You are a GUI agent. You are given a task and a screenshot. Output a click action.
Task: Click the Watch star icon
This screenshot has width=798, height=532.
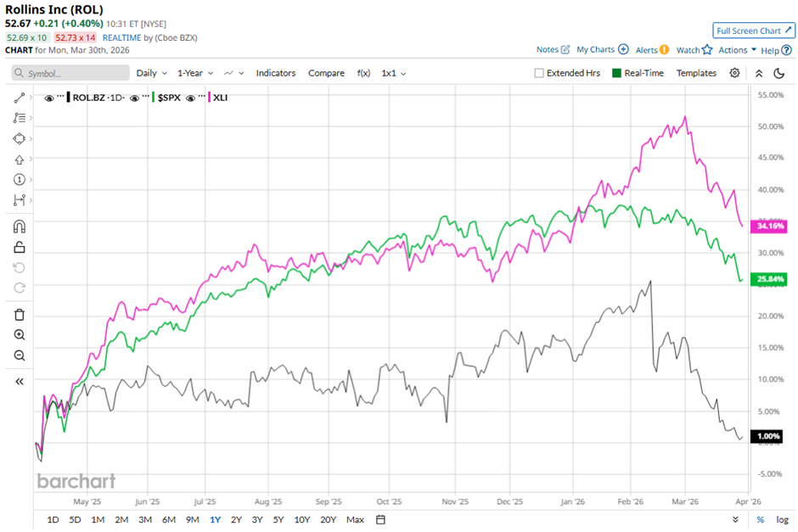pos(707,49)
